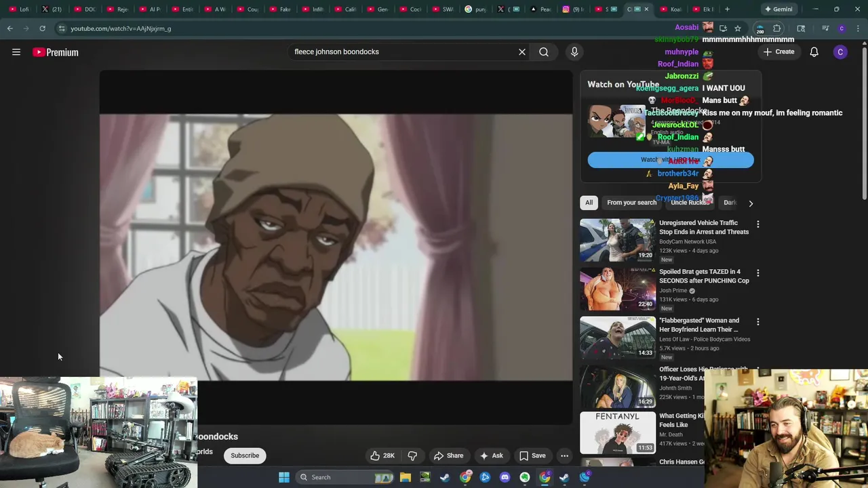The width and height of the screenshot is (868, 488).
Task: Open the Officer Loses His Patience thumbnail
Action: [618, 386]
